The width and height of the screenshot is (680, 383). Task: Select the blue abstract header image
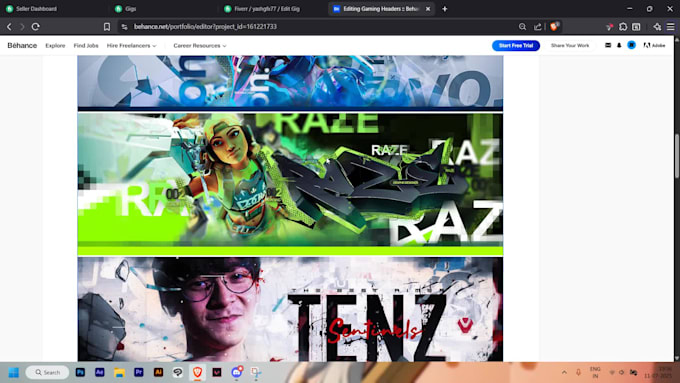pos(290,83)
